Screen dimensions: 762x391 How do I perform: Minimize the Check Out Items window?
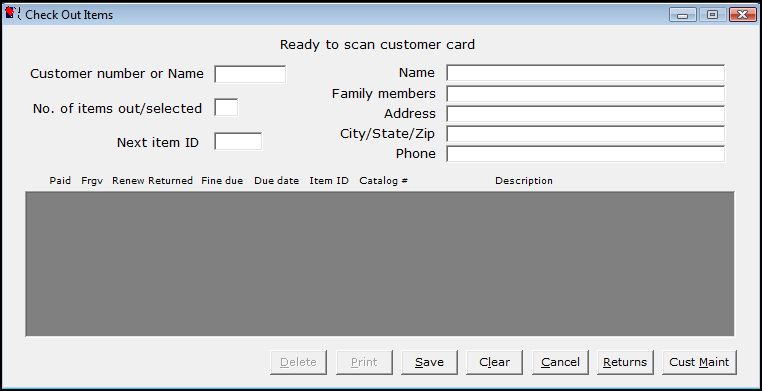tap(683, 15)
